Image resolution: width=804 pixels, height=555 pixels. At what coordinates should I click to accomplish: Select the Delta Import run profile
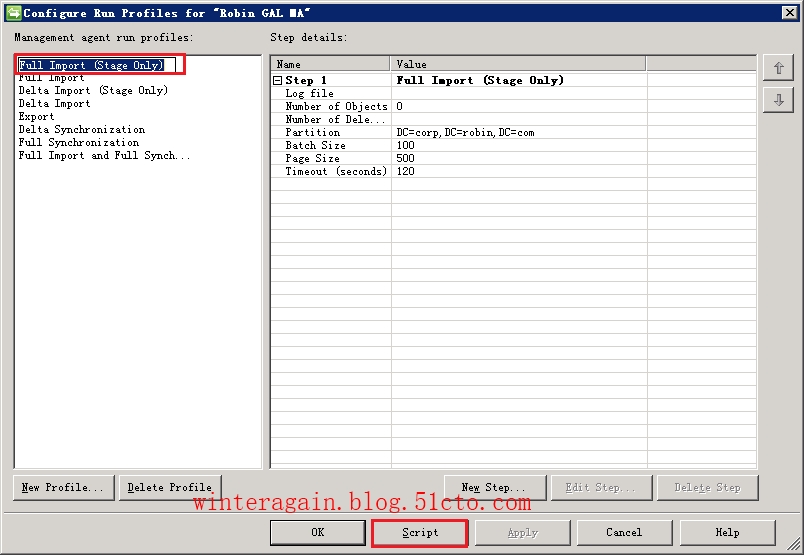click(x=54, y=104)
